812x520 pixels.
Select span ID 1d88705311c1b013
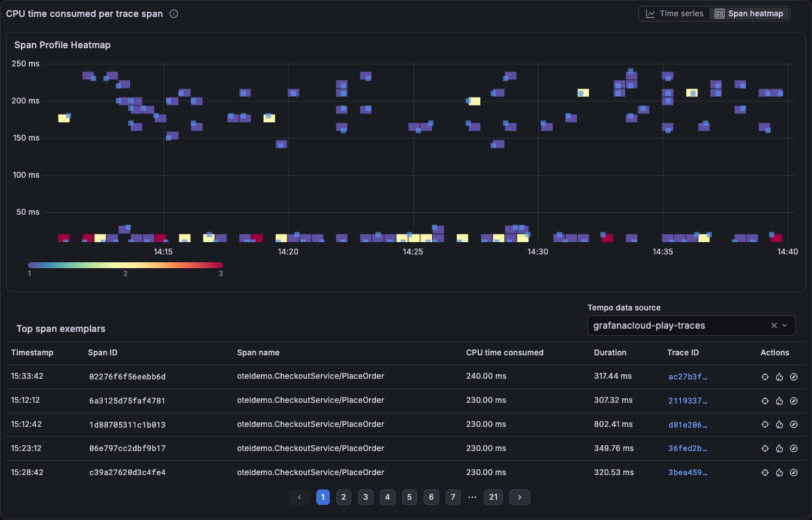128,424
